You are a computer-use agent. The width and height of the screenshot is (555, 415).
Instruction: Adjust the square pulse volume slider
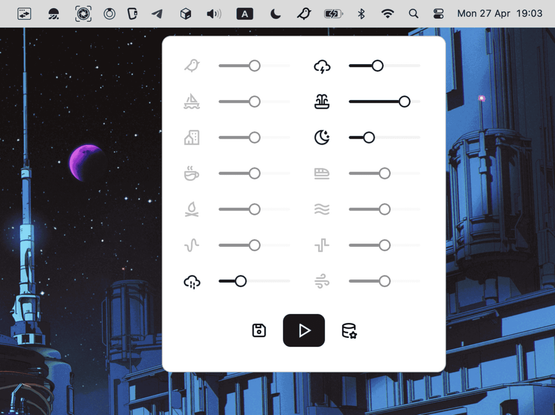[384, 245]
